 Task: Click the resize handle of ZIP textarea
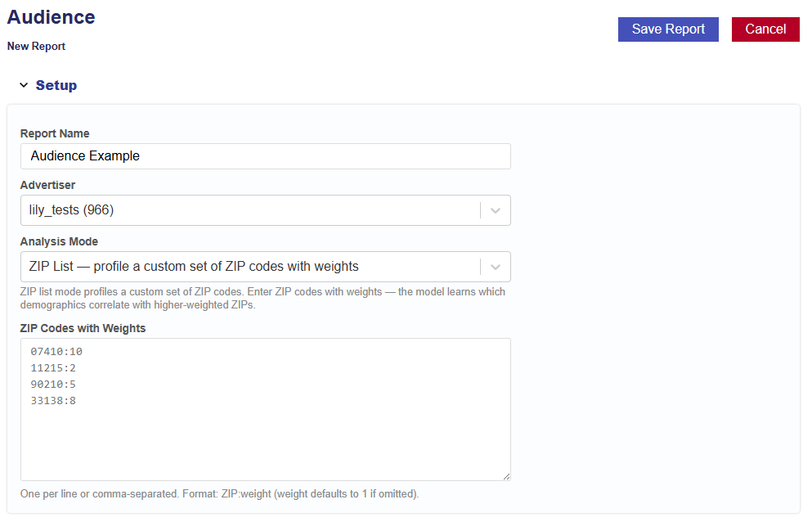[x=506, y=476]
